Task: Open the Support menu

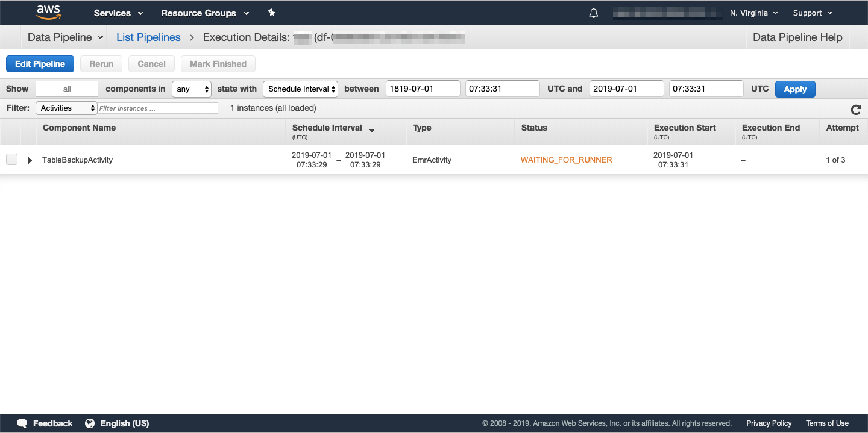Action: 813,13
